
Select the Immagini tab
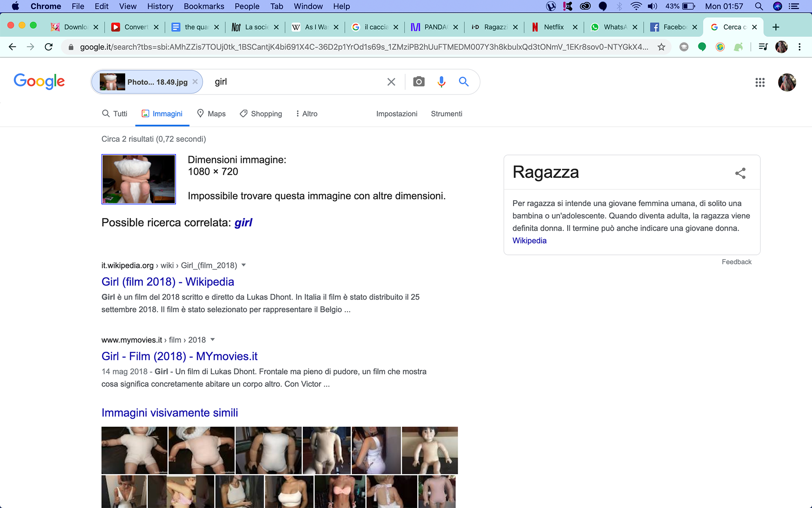tap(162, 114)
